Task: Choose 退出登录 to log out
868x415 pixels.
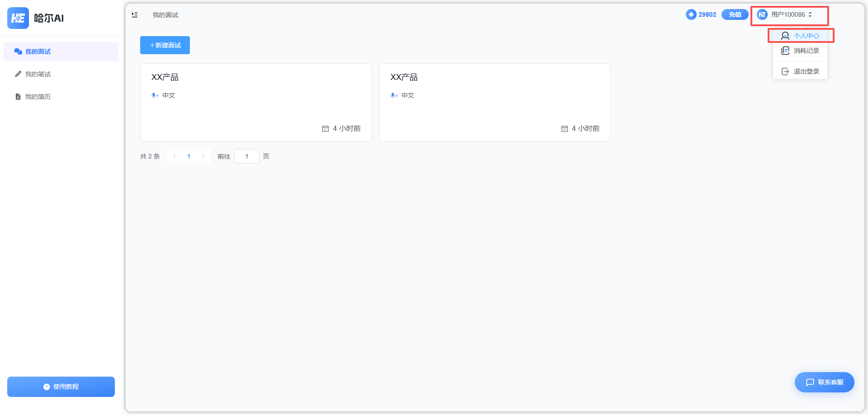Action: coord(801,71)
